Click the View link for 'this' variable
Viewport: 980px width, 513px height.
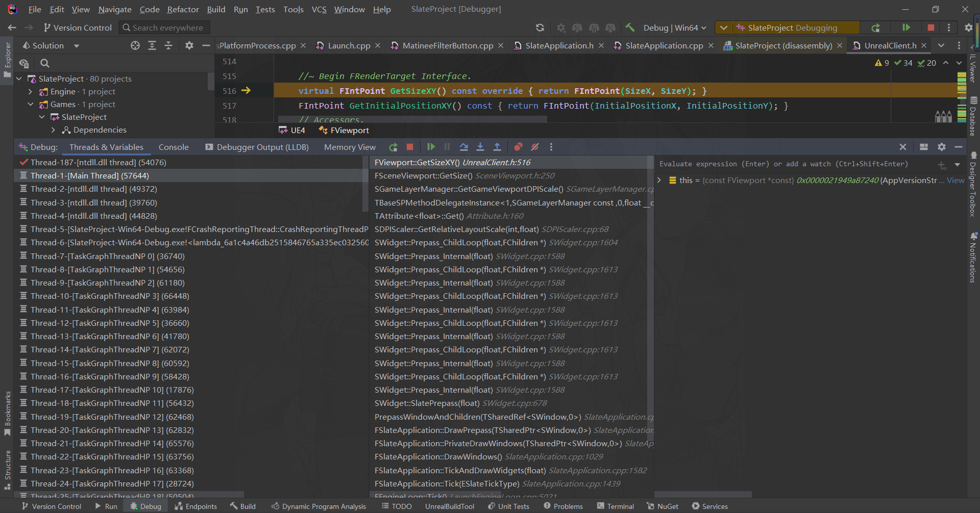point(955,181)
